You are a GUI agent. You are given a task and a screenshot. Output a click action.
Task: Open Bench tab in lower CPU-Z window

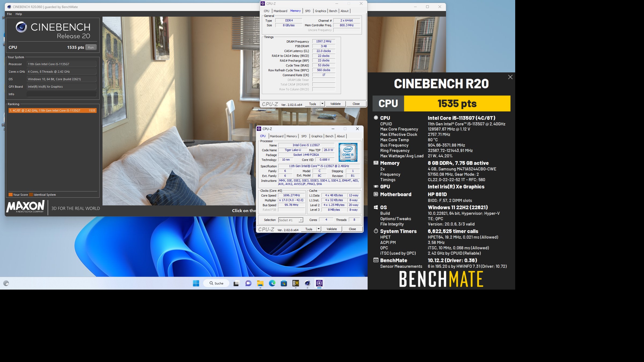point(329,136)
